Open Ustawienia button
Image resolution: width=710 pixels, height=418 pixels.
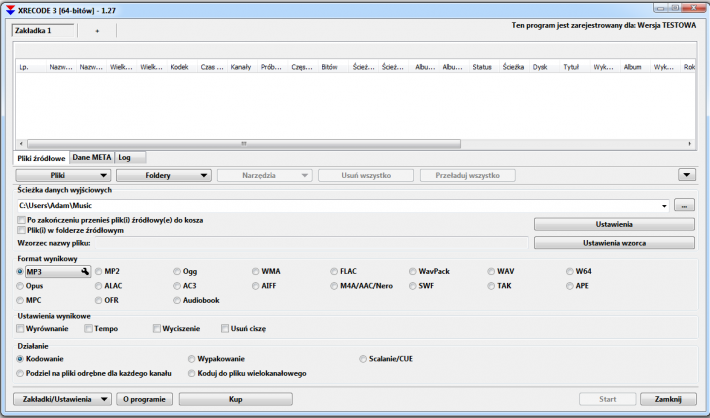tap(614, 224)
